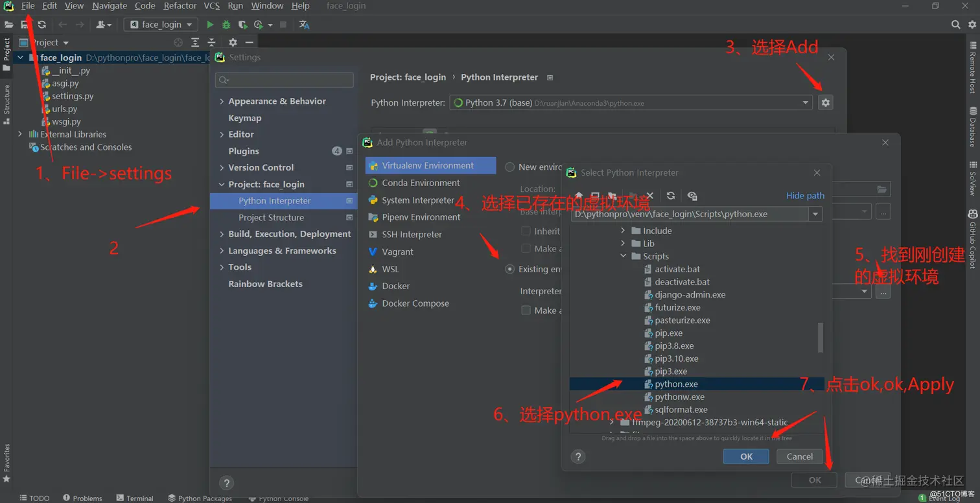This screenshot has height=503, width=980.
Task: Select Keymap in Settings
Action: coord(244,118)
